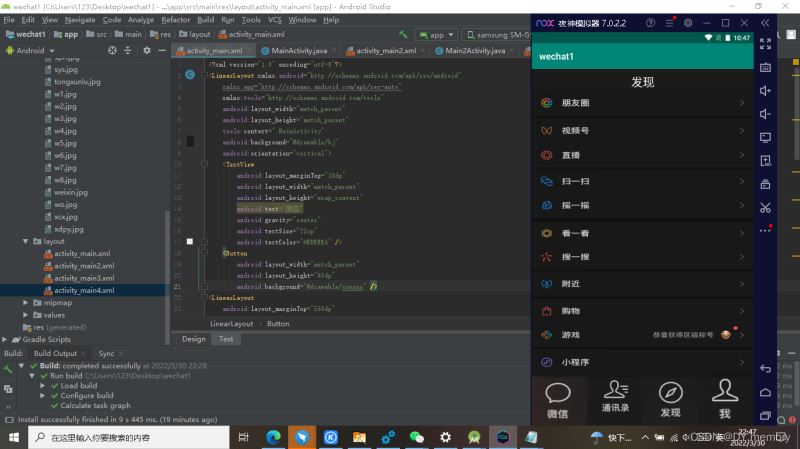Expand the Load build task node

click(x=43, y=386)
